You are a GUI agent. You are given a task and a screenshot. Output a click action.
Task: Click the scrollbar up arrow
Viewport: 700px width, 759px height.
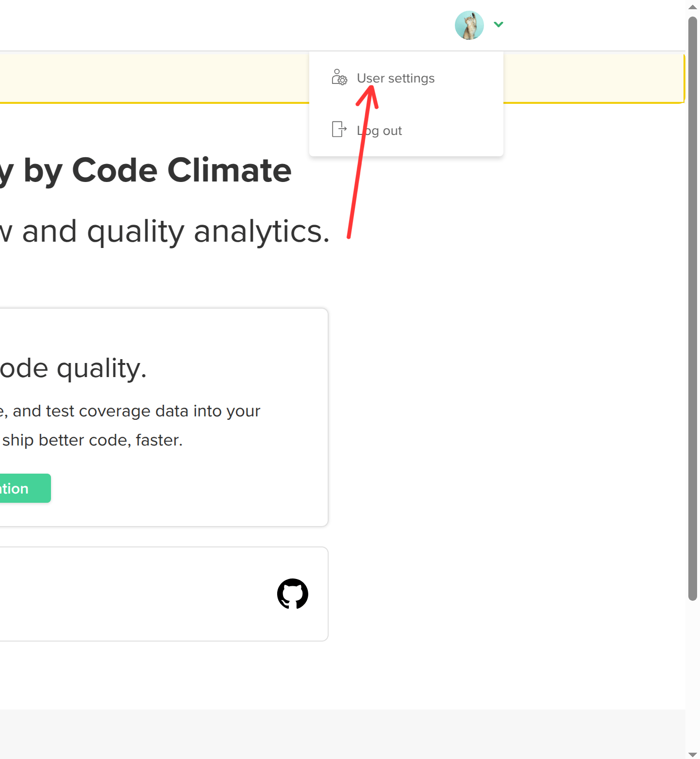pos(693,7)
